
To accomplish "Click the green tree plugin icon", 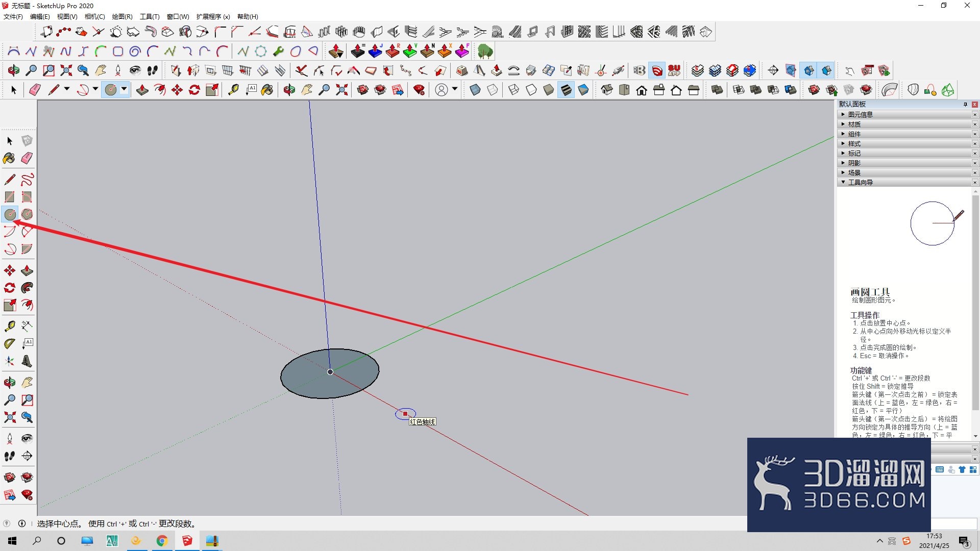I will coord(485,51).
